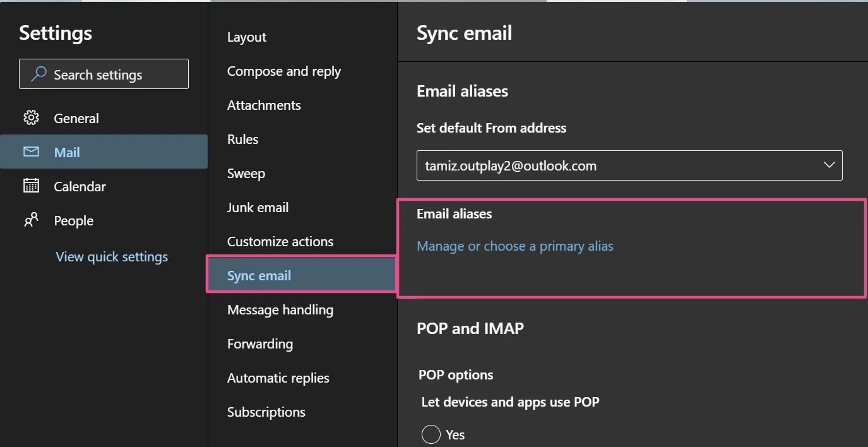Click the View quick settings link
The height and width of the screenshot is (447, 868).
(x=112, y=256)
